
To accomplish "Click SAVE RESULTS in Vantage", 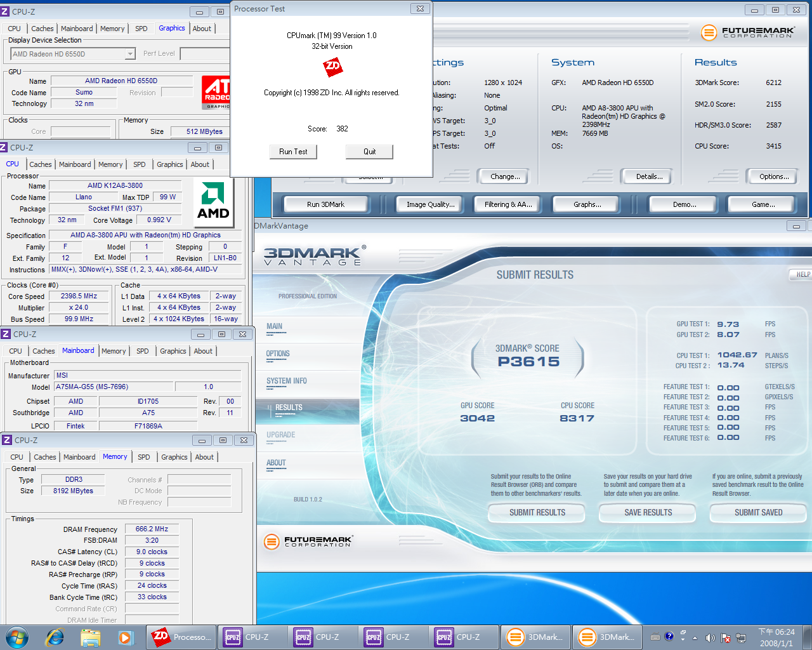I will (x=648, y=512).
